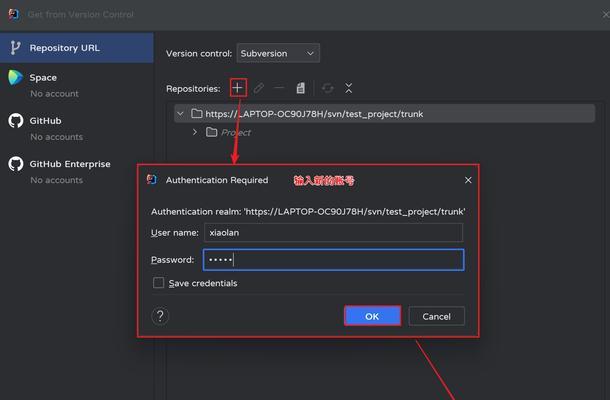Enable the Save credentials checkbox
The width and height of the screenshot is (610, 400).
click(158, 282)
